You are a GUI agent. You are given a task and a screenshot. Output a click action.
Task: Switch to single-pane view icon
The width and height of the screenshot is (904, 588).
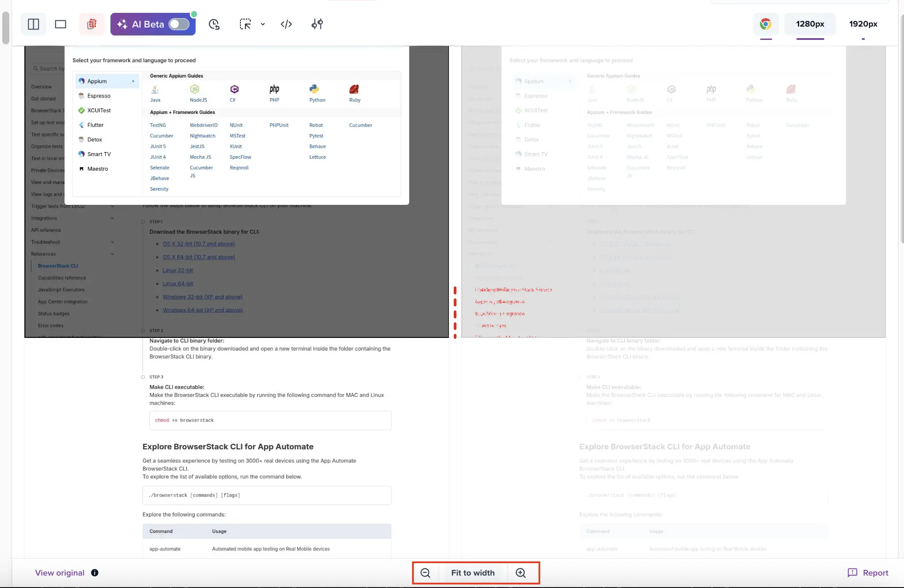pyautogui.click(x=60, y=24)
